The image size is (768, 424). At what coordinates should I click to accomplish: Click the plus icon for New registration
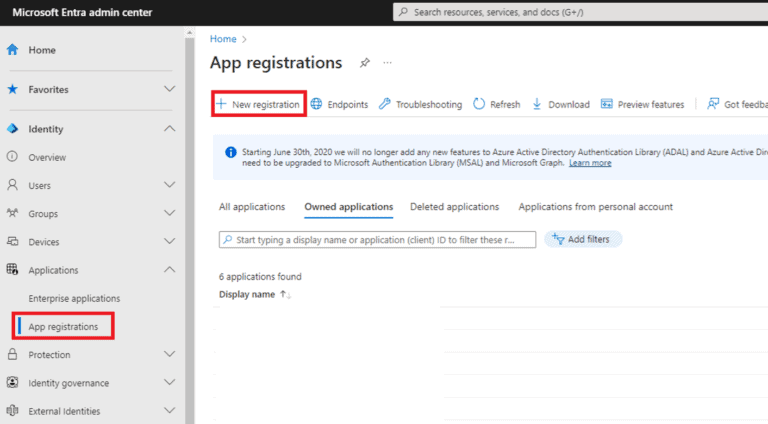[x=221, y=104]
